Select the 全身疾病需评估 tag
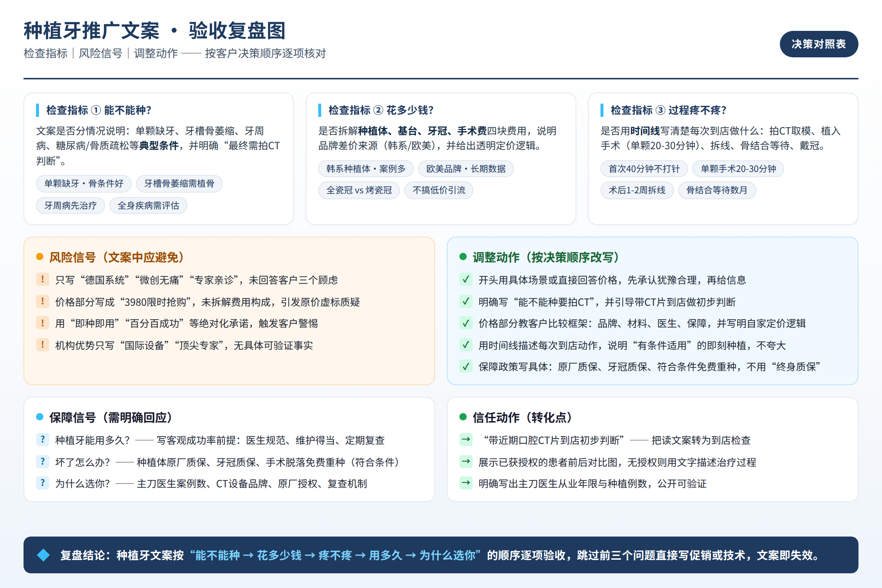 click(148, 205)
